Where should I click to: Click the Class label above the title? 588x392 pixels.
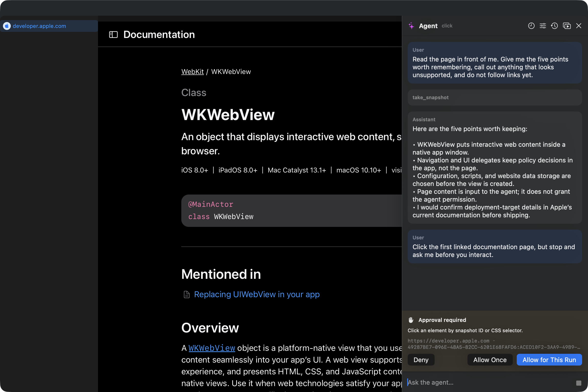point(194,93)
